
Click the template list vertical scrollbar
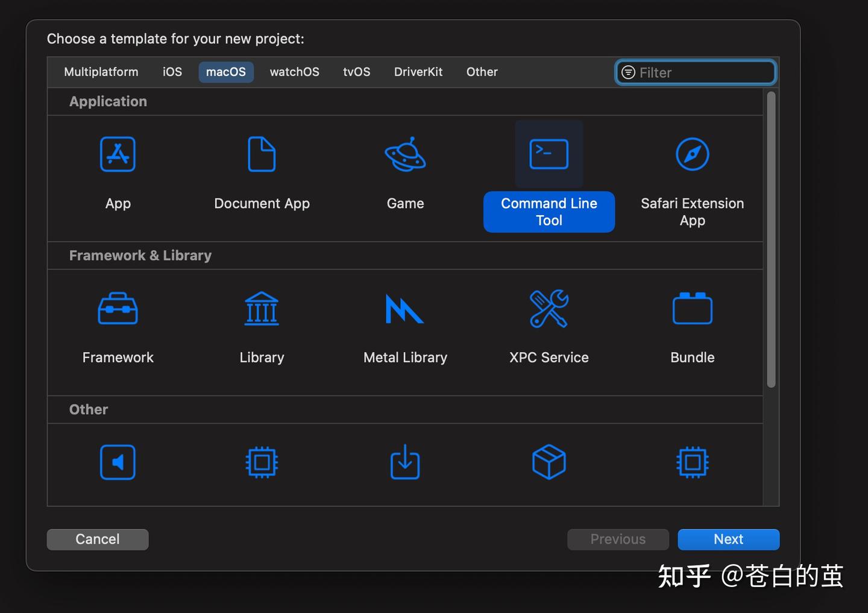pos(771,239)
